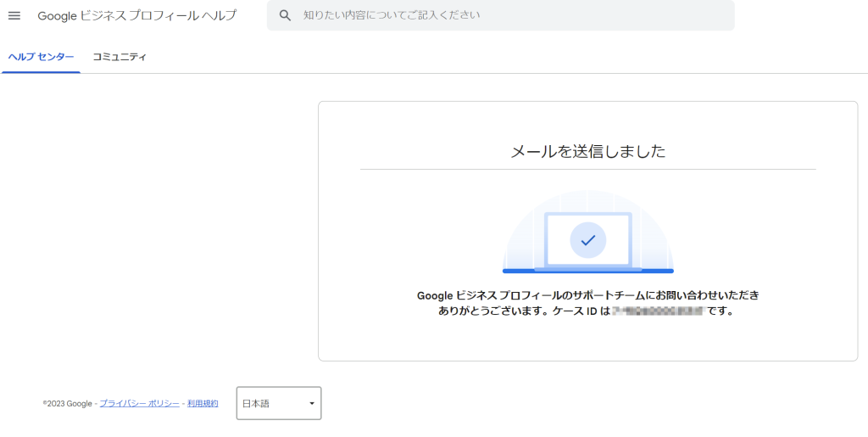Switch to the ヘルプ センター tab

pyautogui.click(x=41, y=57)
